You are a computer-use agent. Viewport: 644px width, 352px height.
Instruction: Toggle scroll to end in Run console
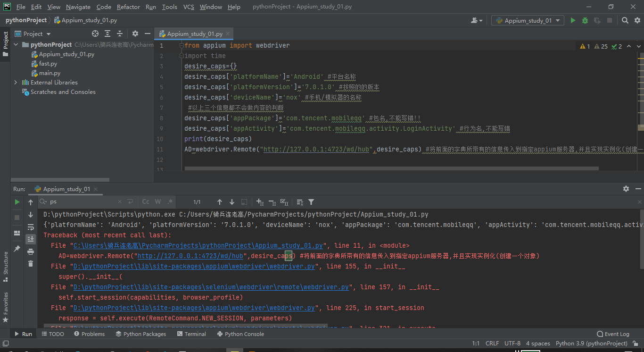(x=31, y=239)
